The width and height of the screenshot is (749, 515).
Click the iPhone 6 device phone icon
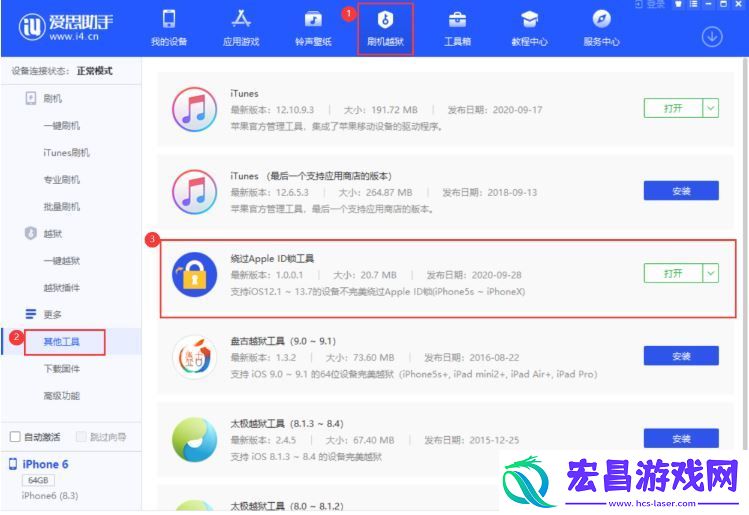[x=13, y=464]
